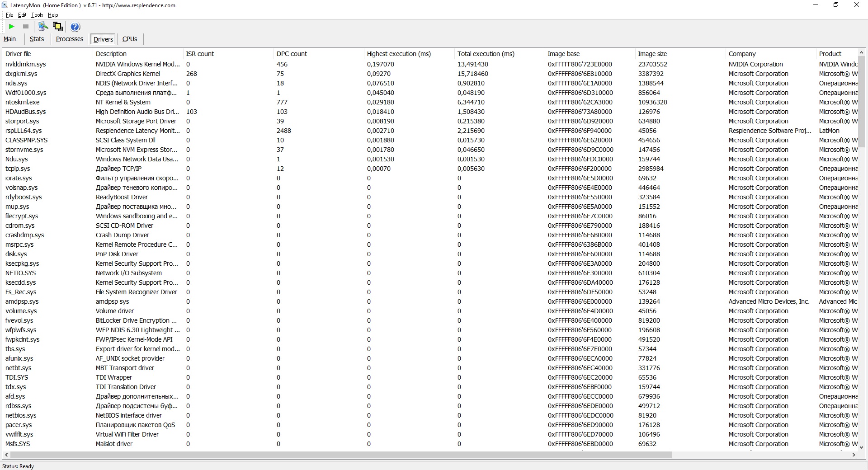
Task: Click the "Virtual WiFi Filter Driver" description
Action: click(x=127, y=434)
